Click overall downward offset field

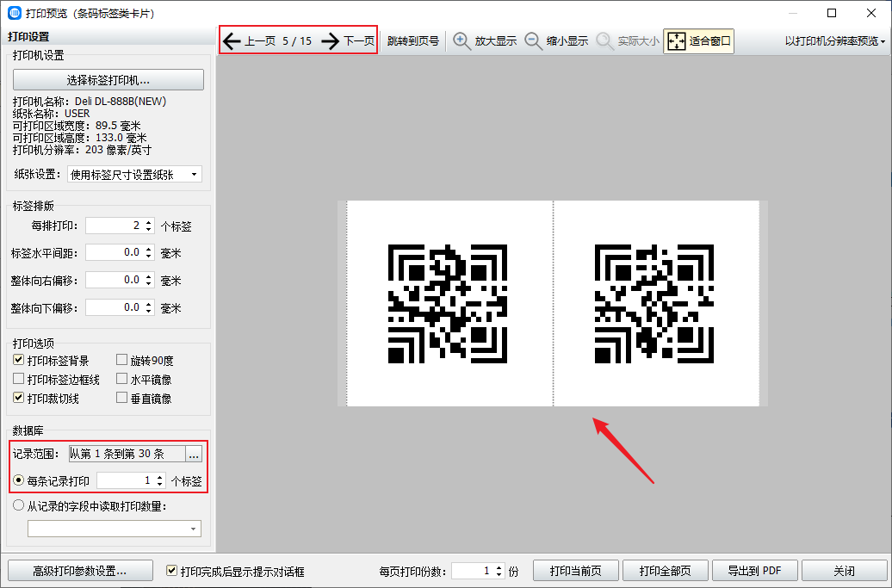click(x=115, y=307)
